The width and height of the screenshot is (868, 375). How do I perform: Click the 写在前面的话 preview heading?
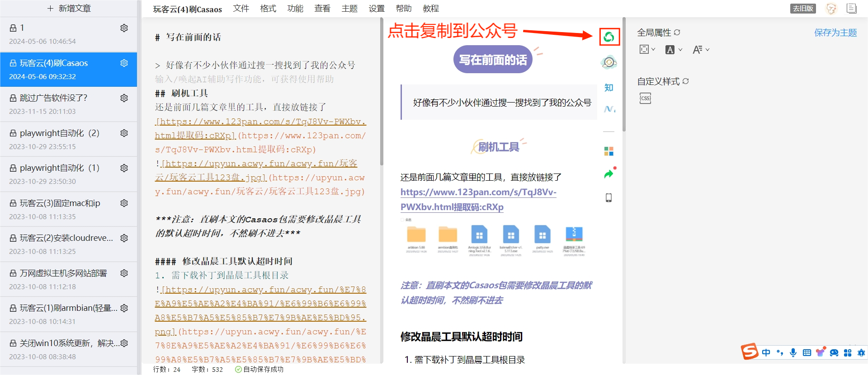click(493, 60)
